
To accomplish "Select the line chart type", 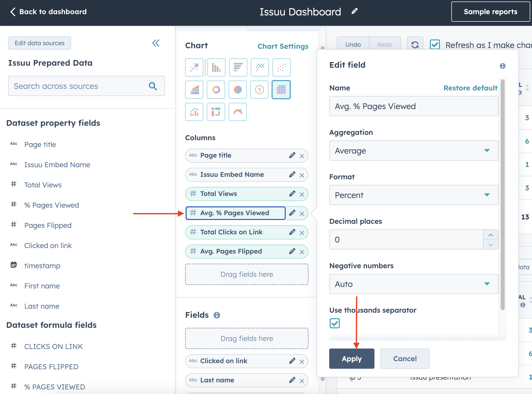I will 260,67.
